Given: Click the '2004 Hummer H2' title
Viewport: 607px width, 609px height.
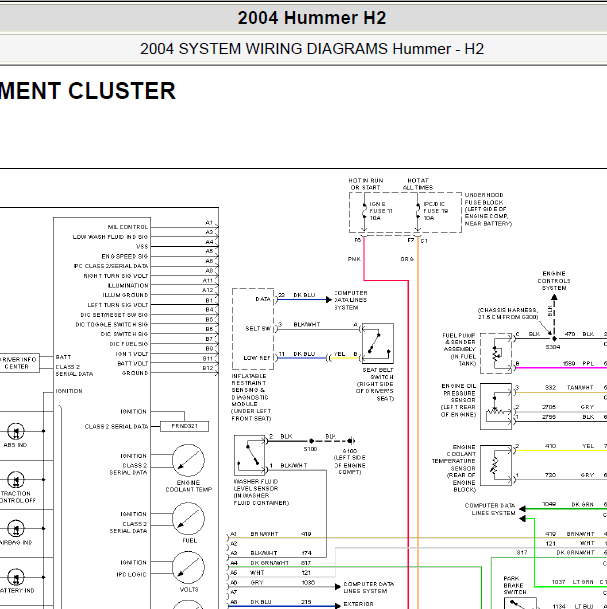Looking at the screenshot, I should coord(311,18).
